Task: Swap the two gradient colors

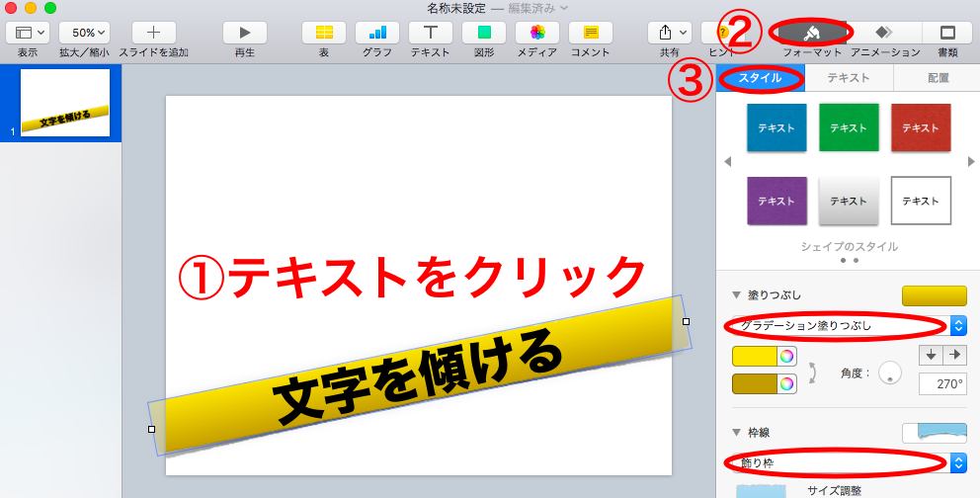Action: coord(812,373)
